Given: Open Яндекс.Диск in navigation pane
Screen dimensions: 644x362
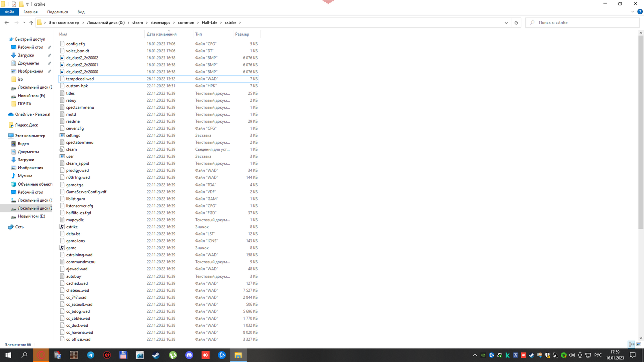Looking at the screenshot, I should click(26, 125).
